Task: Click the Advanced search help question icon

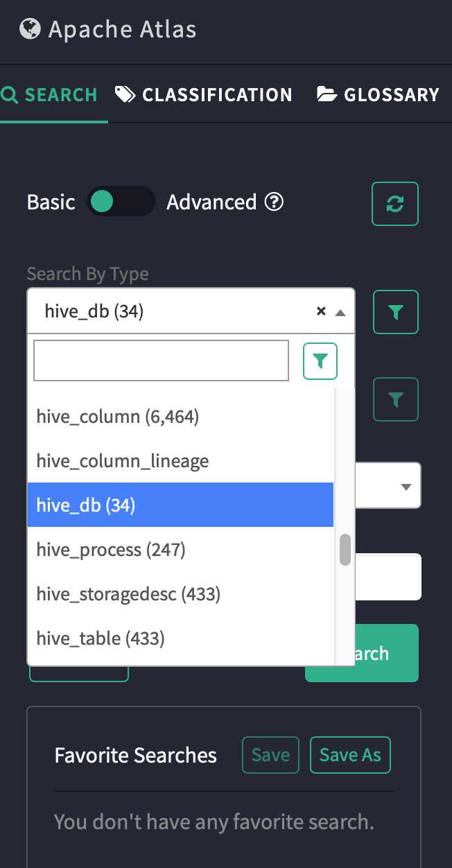Action: [275, 202]
